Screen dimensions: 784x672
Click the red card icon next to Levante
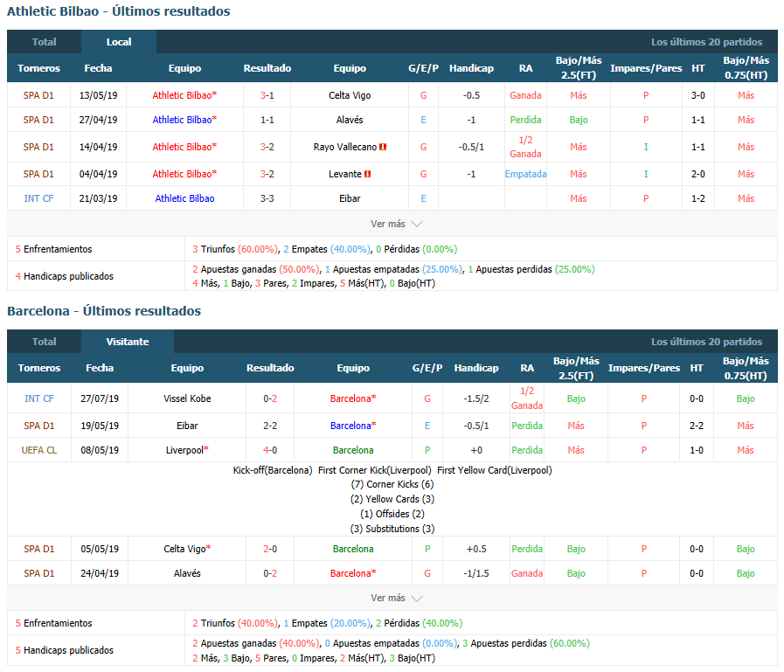click(x=367, y=174)
